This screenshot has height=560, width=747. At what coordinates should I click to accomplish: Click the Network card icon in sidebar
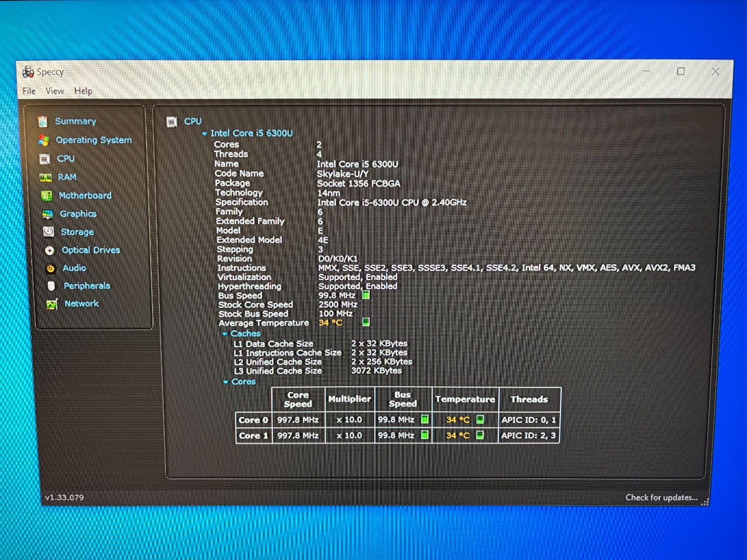tap(52, 304)
